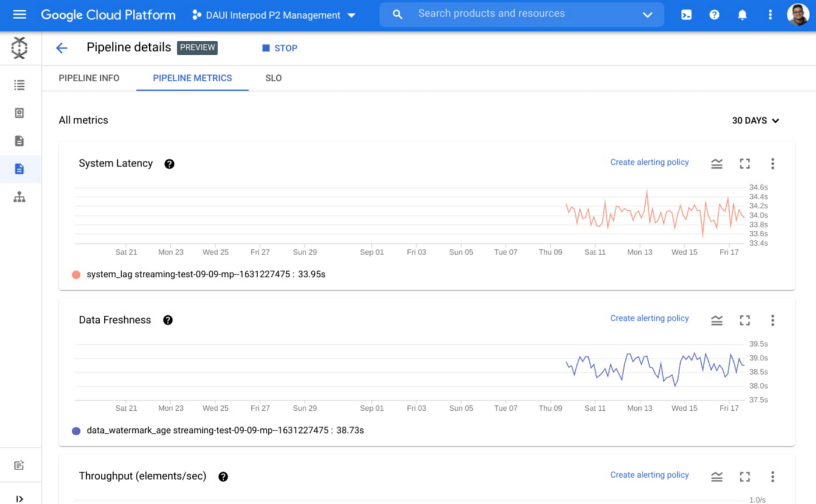Open hierarchy tree icon in sidebar
Screen dimensions: 816x504
pos(19,198)
